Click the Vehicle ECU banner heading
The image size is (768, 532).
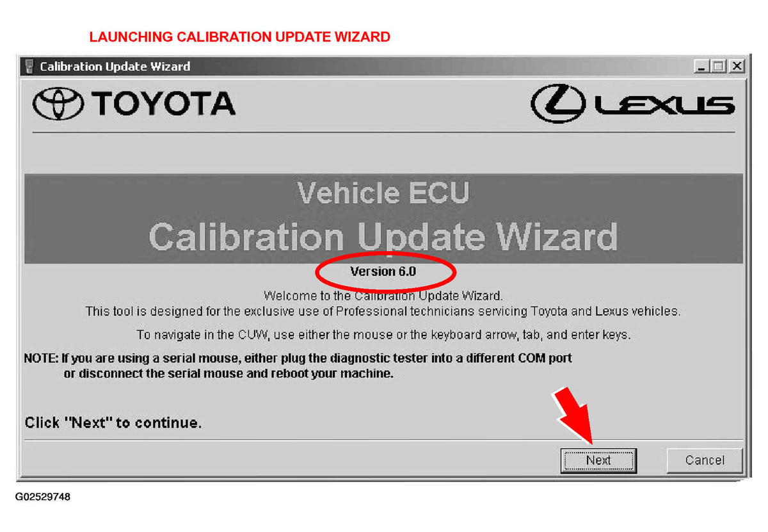[383, 193]
